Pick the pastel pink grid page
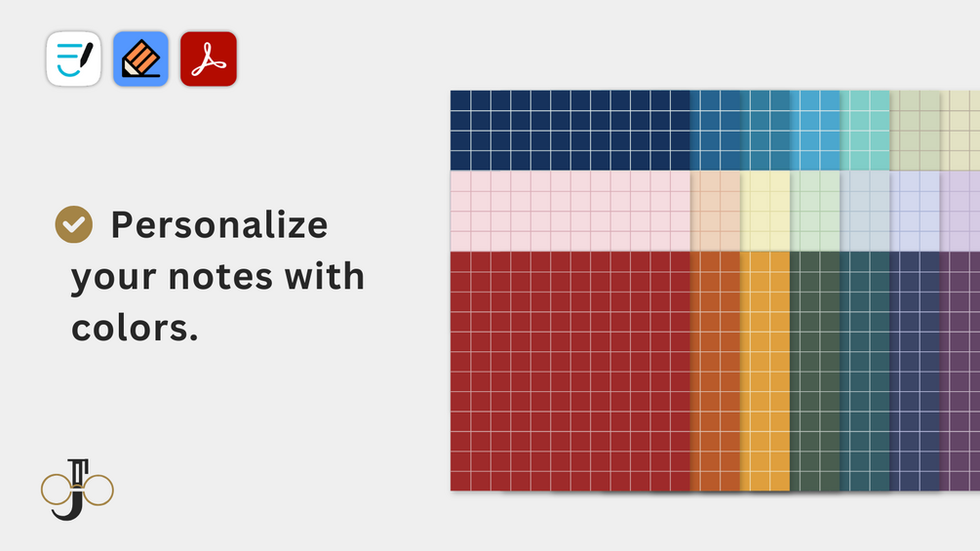 coord(568,211)
